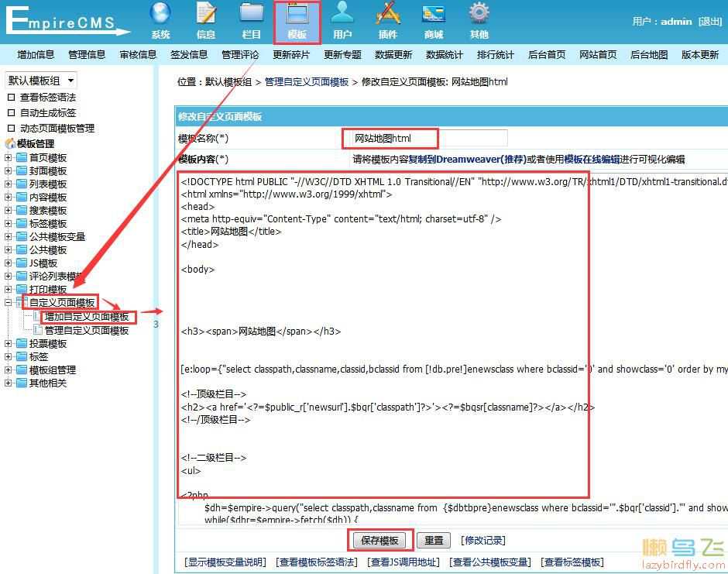This screenshot has width=728, height=574.
Task: Open 查看标签语法 in the sidebar
Action: point(48,98)
